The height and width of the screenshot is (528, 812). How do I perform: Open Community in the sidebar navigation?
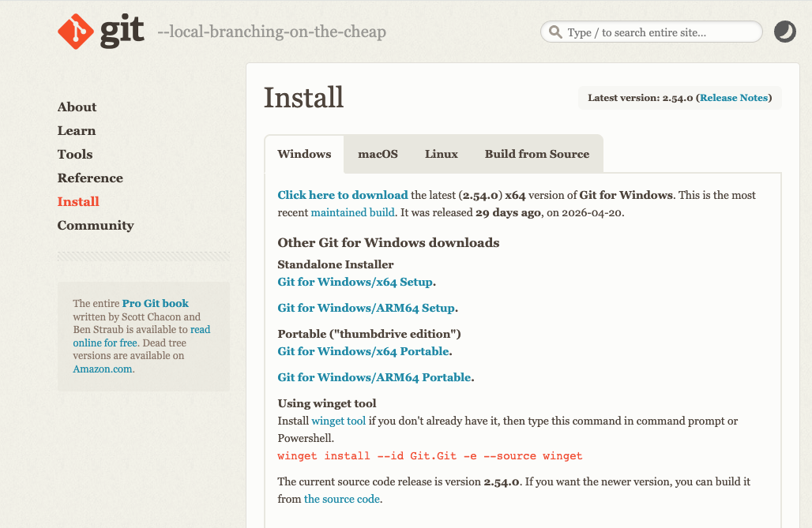(96, 226)
